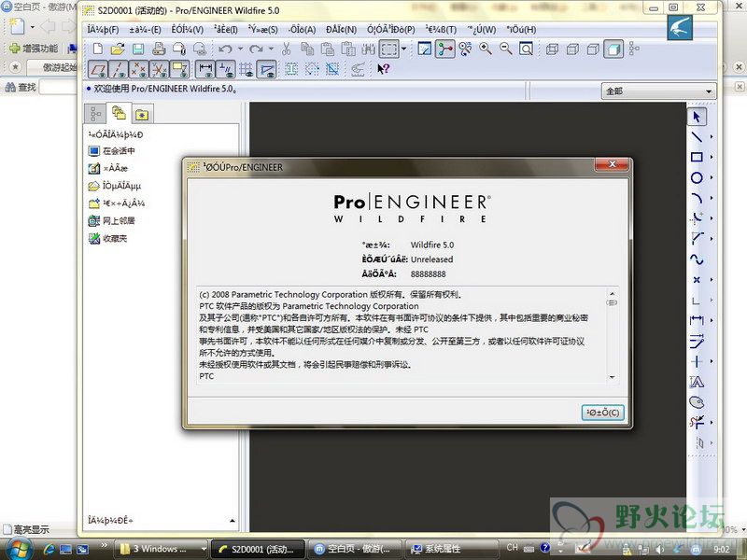747x560 pixels.
Task: Select the Rectangle sketch tool
Action: coord(697,157)
